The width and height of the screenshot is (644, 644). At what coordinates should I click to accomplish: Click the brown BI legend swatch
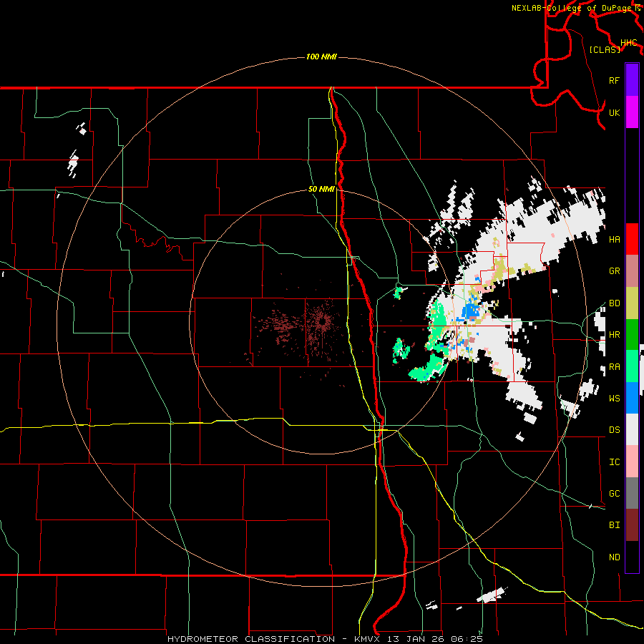click(x=632, y=525)
